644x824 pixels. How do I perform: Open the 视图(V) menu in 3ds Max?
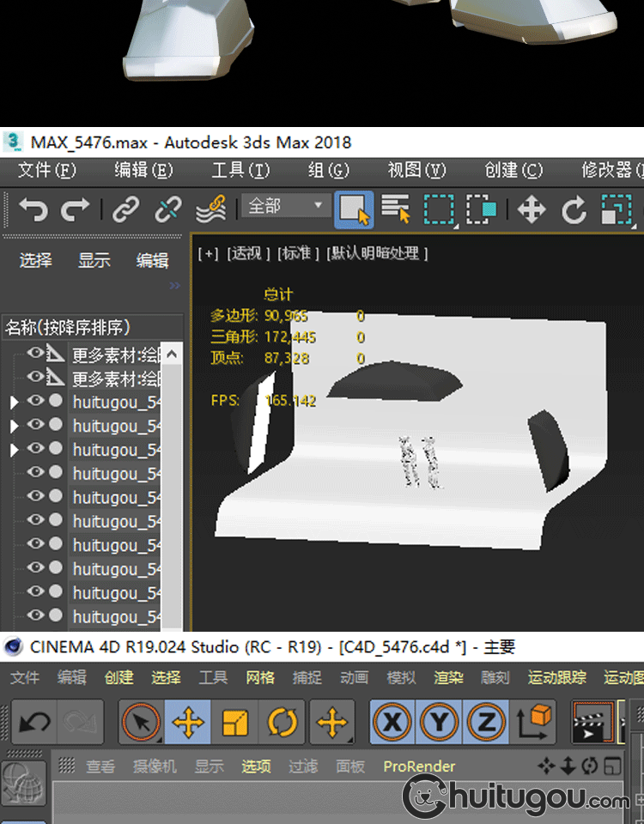[x=416, y=170]
